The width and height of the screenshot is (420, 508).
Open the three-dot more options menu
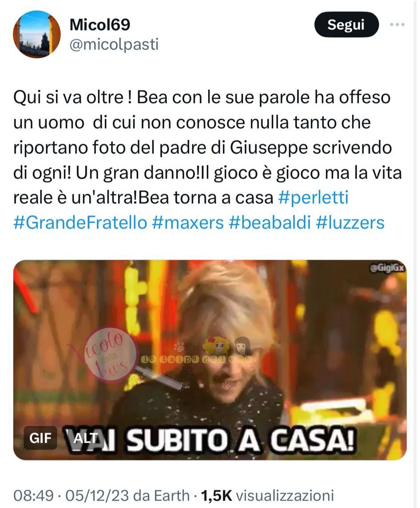(x=397, y=24)
